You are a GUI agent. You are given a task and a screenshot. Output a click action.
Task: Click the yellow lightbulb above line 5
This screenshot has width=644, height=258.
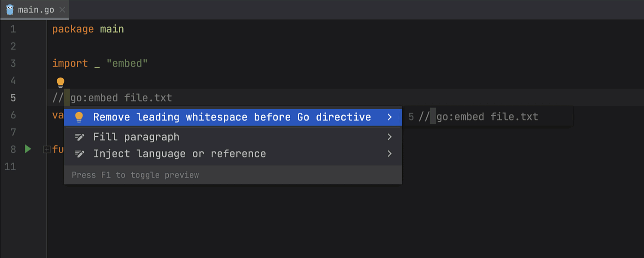(61, 82)
